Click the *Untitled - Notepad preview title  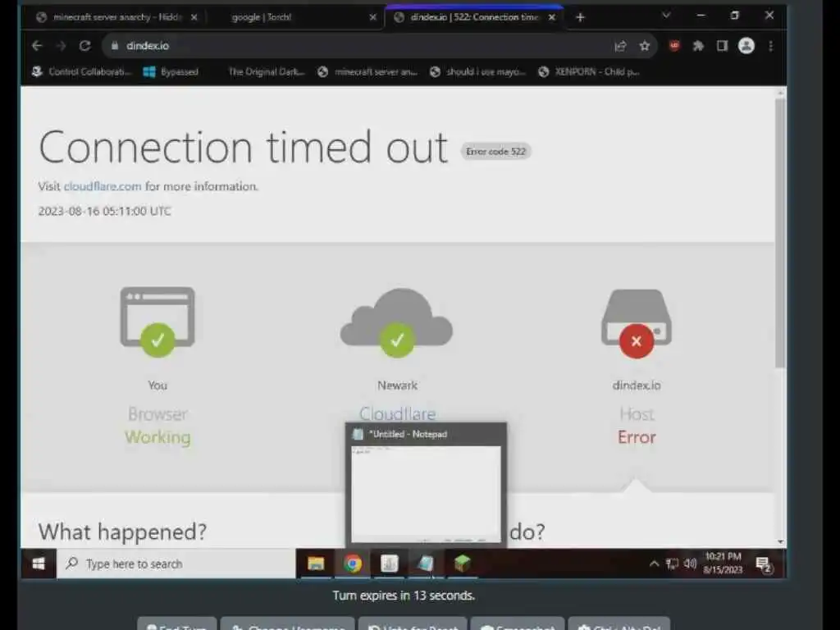click(x=408, y=435)
